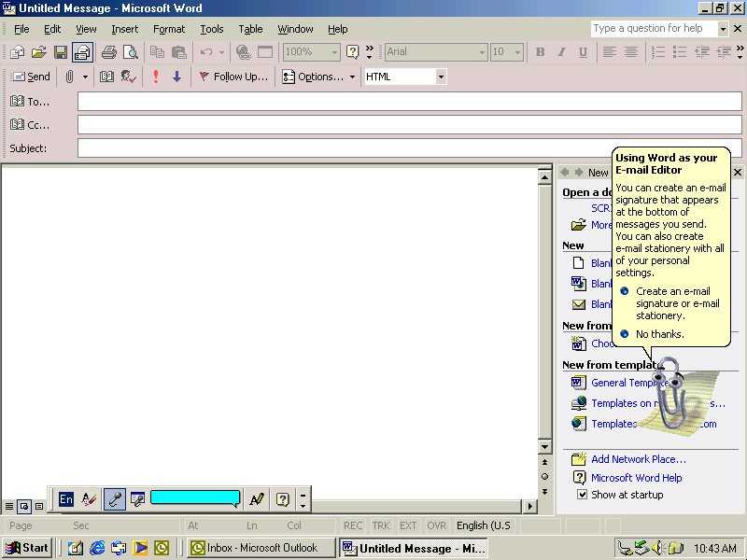The image size is (747, 560).
Task: Click the volume speaker icon in the system tray
Action: [658, 548]
